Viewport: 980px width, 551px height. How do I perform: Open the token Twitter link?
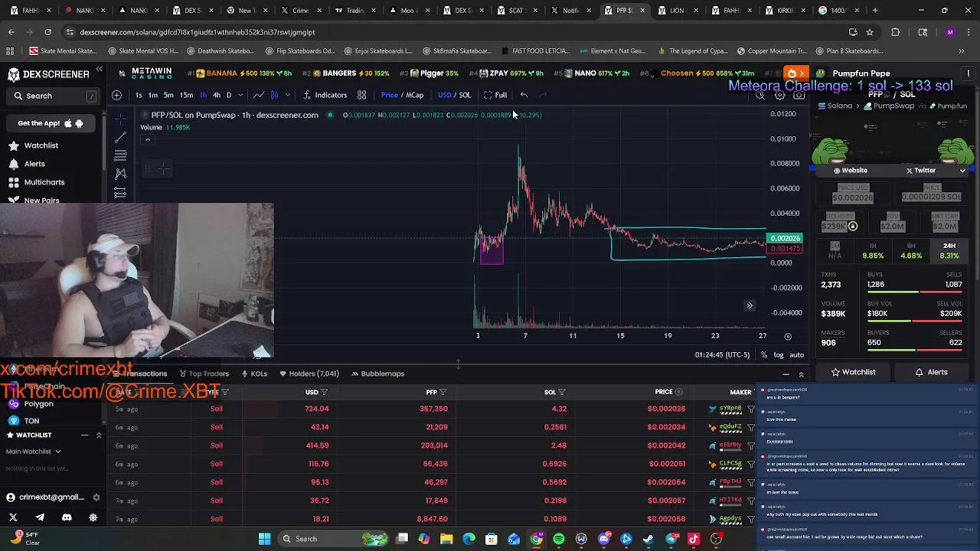pyautogui.click(x=920, y=171)
